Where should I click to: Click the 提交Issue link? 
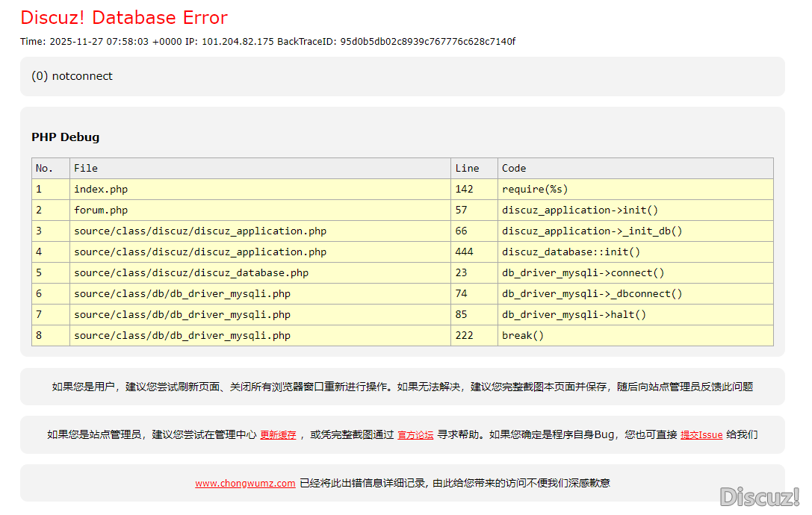(x=701, y=435)
